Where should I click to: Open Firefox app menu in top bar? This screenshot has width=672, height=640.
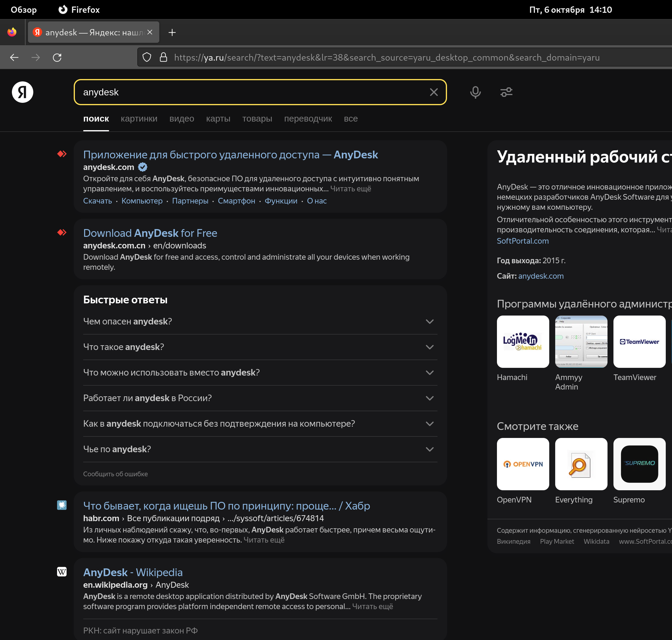click(79, 10)
